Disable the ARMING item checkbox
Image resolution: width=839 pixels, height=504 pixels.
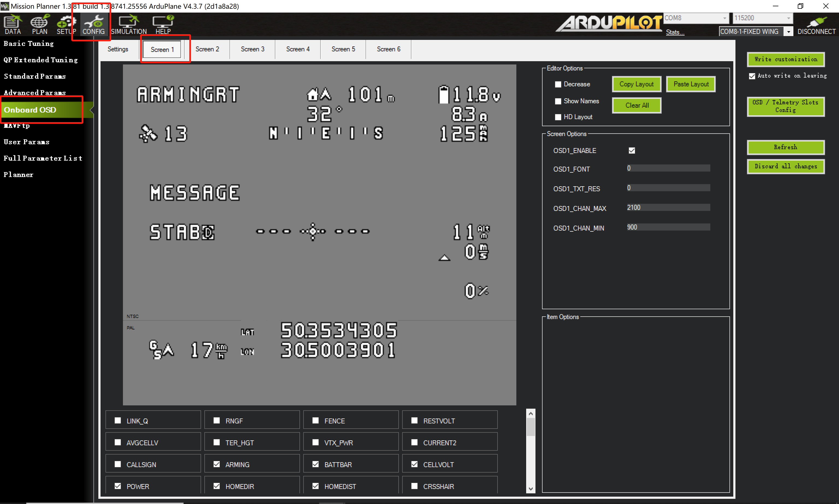click(217, 464)
